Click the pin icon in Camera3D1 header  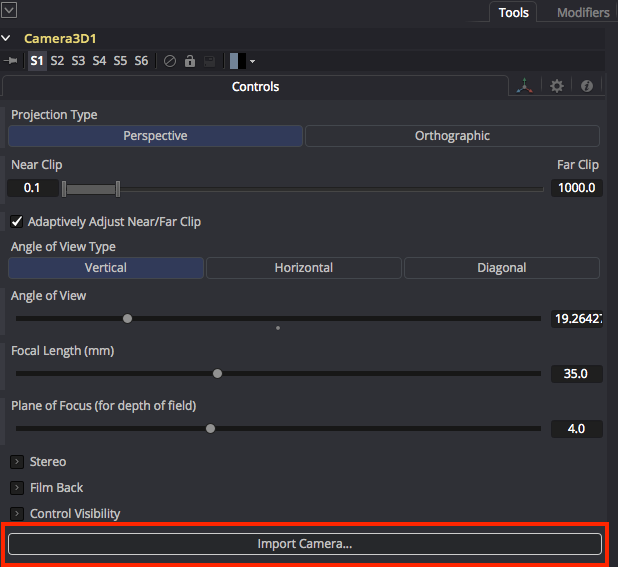point(11,61)
